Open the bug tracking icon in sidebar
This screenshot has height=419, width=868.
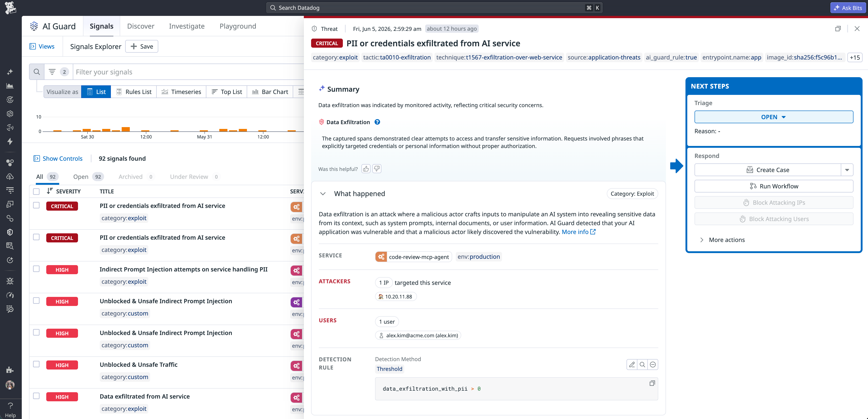tap(10, 281)
